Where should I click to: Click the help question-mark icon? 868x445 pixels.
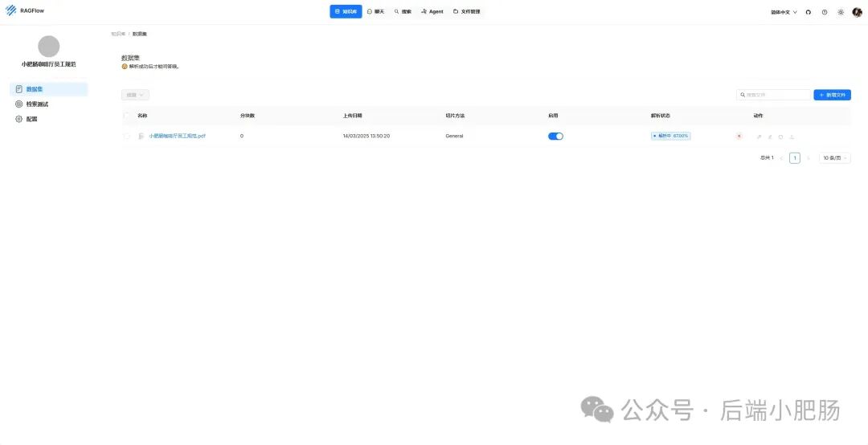point(825,11)
